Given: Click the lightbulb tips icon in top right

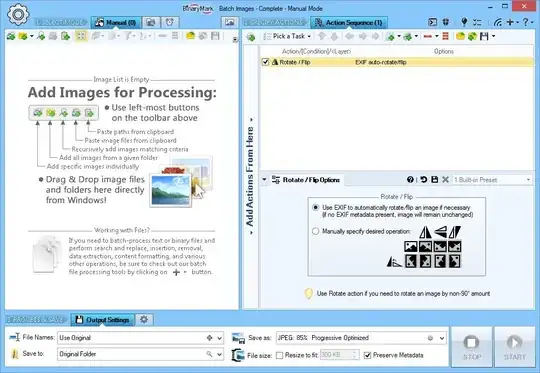Looking at the screenshot, I should pyautogui.click(x=464, y=22).
